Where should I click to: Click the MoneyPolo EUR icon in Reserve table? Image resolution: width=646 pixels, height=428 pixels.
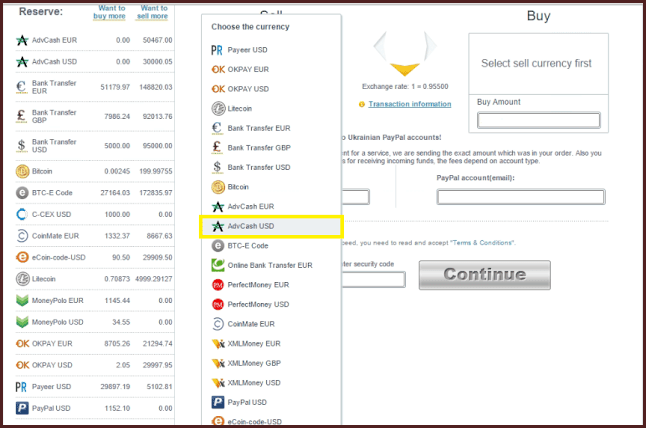point(22,300)
